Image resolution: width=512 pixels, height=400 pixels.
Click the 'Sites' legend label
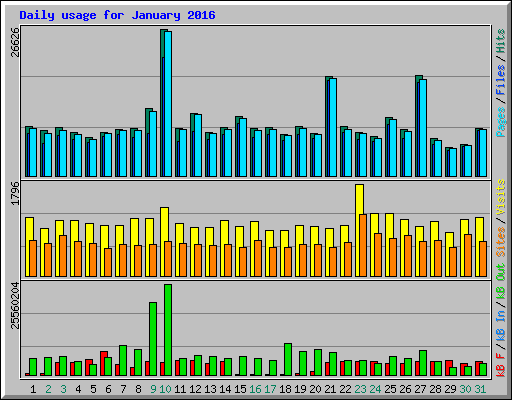pos(501,242)
